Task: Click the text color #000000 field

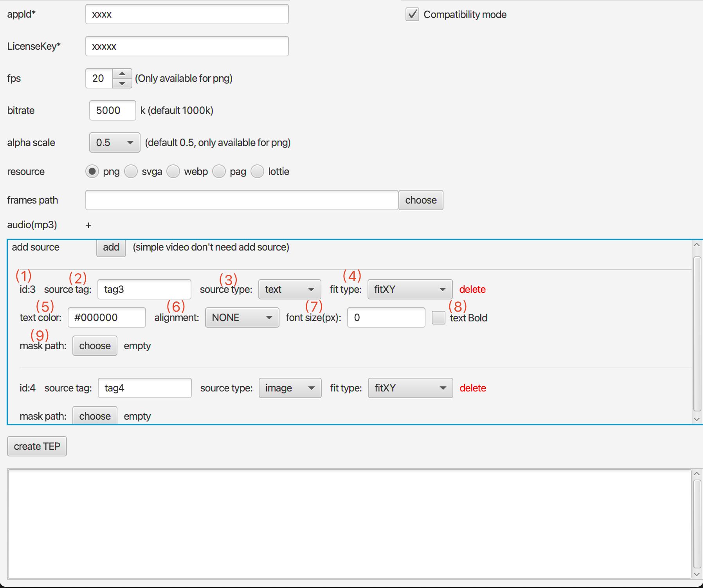Action: (x=107, y=317)
